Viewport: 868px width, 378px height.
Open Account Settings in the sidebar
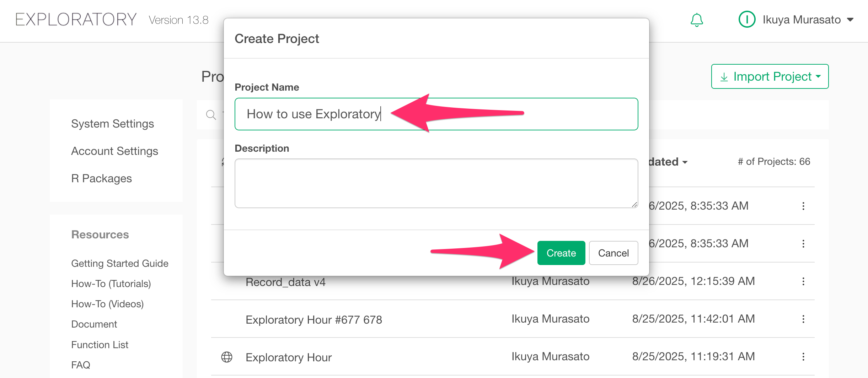[x=115, y=151]
